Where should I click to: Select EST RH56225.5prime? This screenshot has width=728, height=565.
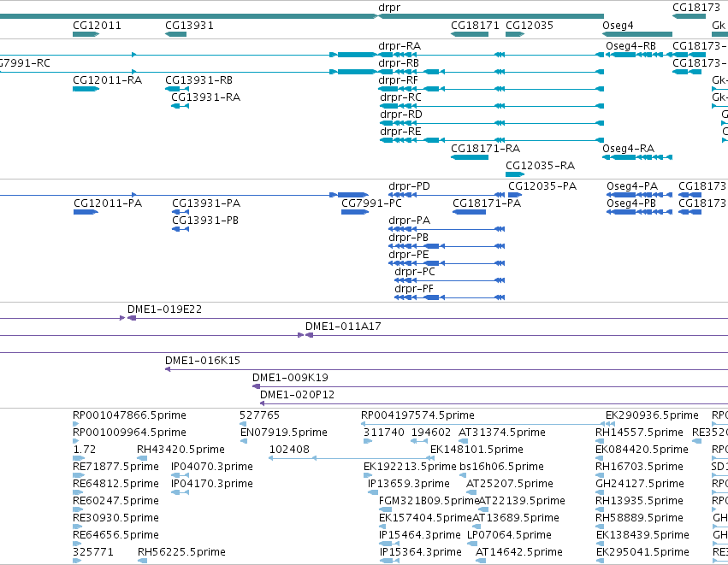click(x=181, y=552)
